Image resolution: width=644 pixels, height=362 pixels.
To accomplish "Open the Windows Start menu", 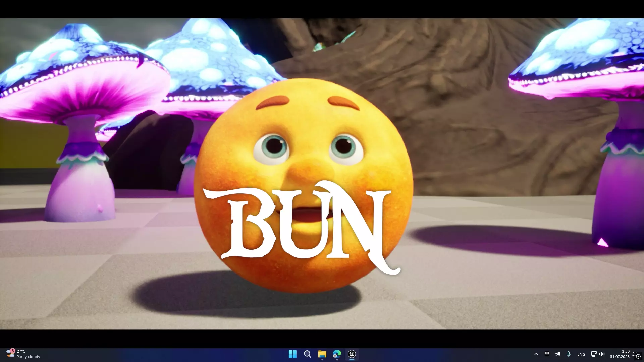I will pos(292,354).
